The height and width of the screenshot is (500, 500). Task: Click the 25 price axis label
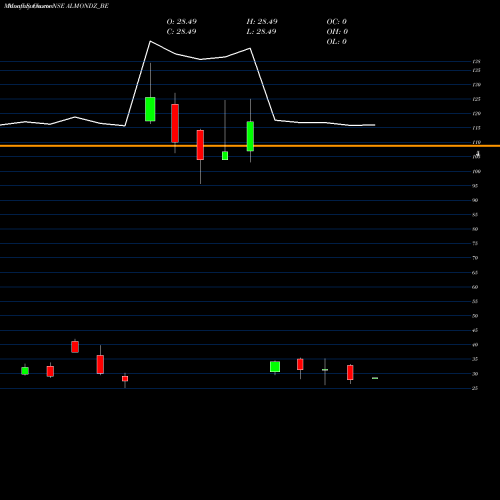(475, 388)
